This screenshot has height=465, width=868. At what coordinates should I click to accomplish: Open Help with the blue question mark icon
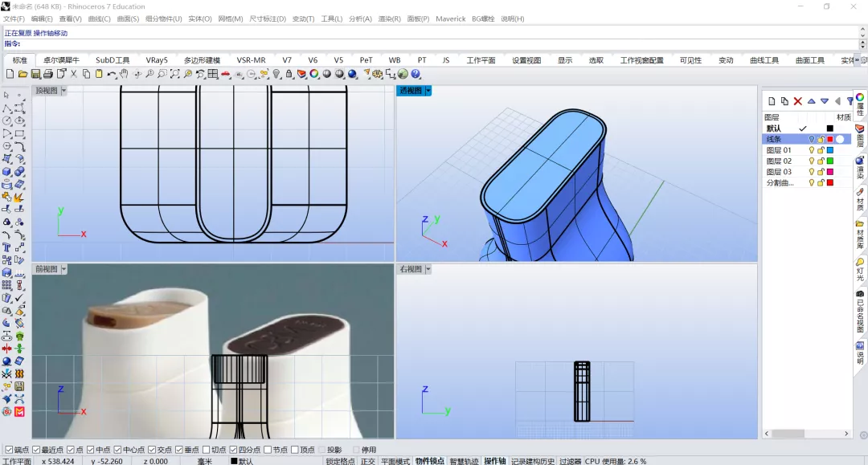(416, 74)
